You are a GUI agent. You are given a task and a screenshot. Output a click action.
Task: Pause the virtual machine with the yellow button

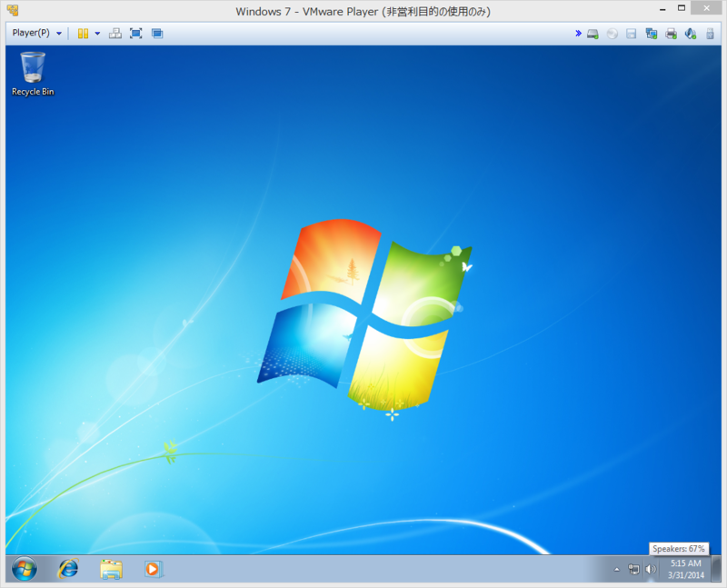click(x=83, y=34)
